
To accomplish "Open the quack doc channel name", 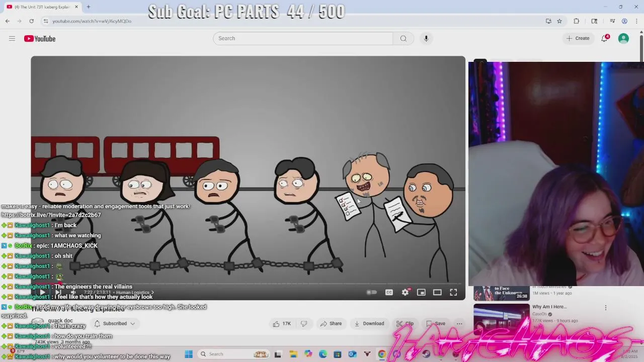I will [x=60, y=321].
